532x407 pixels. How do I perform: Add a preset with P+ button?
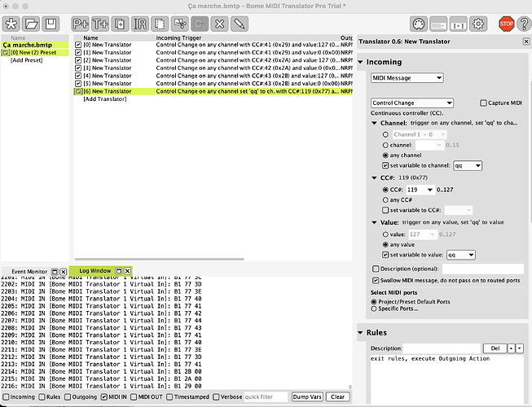[81, 24]
